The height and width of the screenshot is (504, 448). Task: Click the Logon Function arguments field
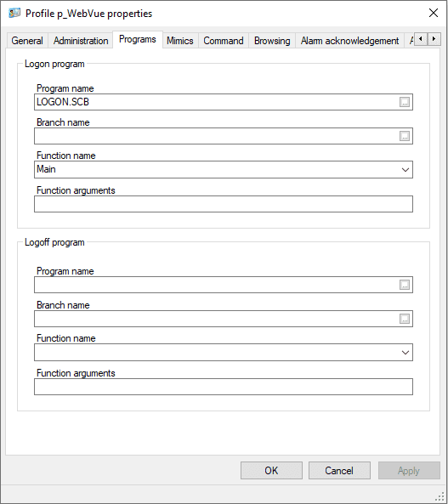(x=224, y=204)
